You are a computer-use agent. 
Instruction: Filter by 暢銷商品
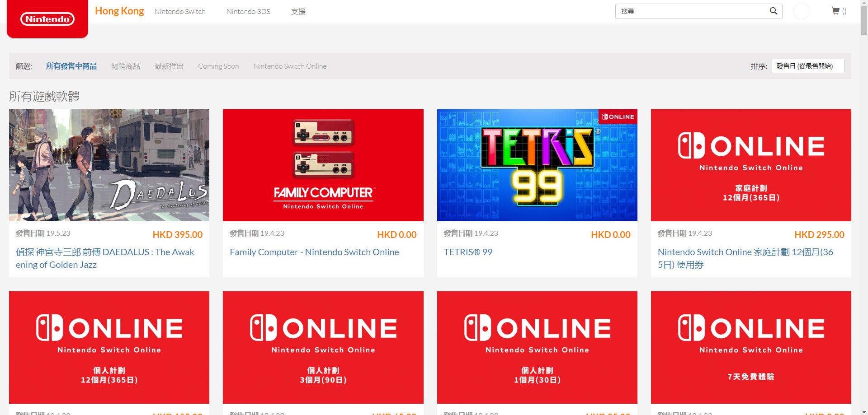pyautogui.click(x=126, y=66)
